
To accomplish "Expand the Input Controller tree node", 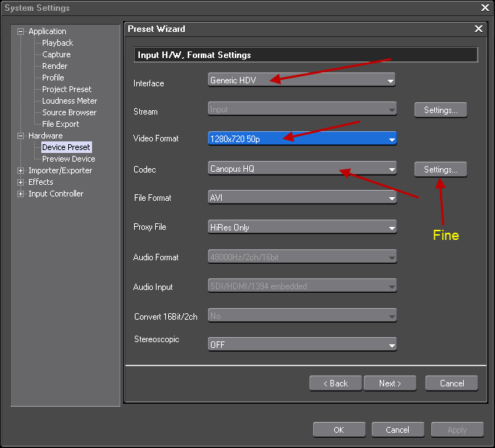I will coord(21,194).
